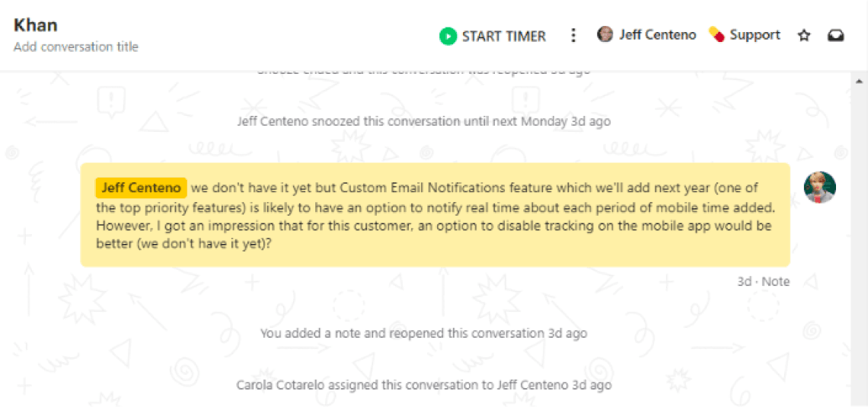Screen dimensions: 868x407
Task: Click the note author's profile avatar
Action: [820, 187]
